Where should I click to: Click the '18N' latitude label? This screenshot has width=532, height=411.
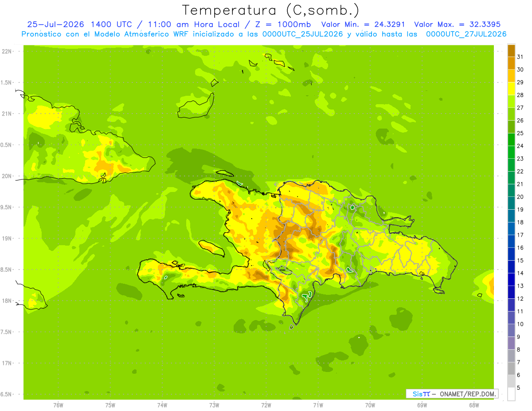coord(7,301)
